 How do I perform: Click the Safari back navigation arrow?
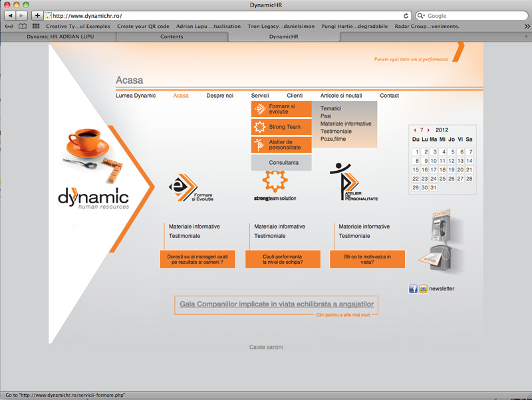click(x=10, y=15)
